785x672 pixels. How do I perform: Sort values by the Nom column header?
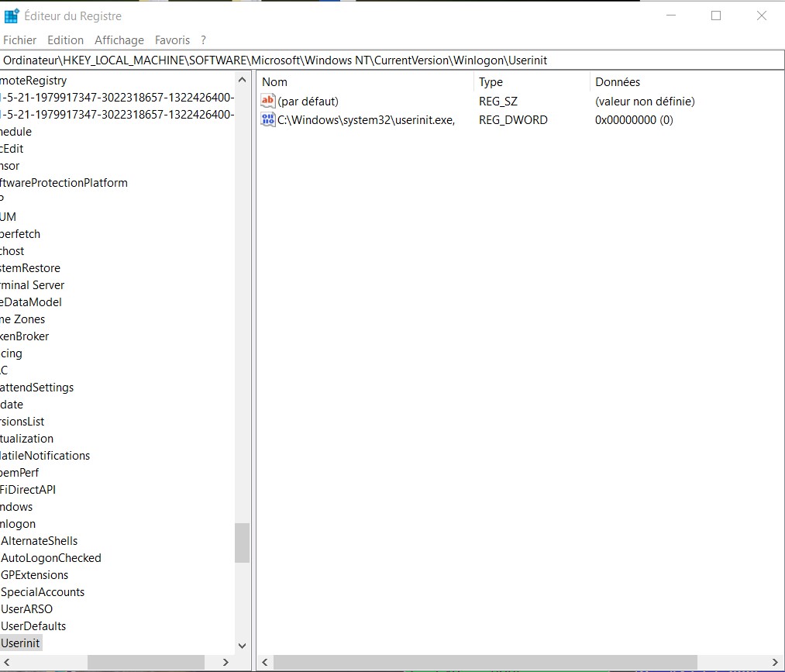coord(366,81)
